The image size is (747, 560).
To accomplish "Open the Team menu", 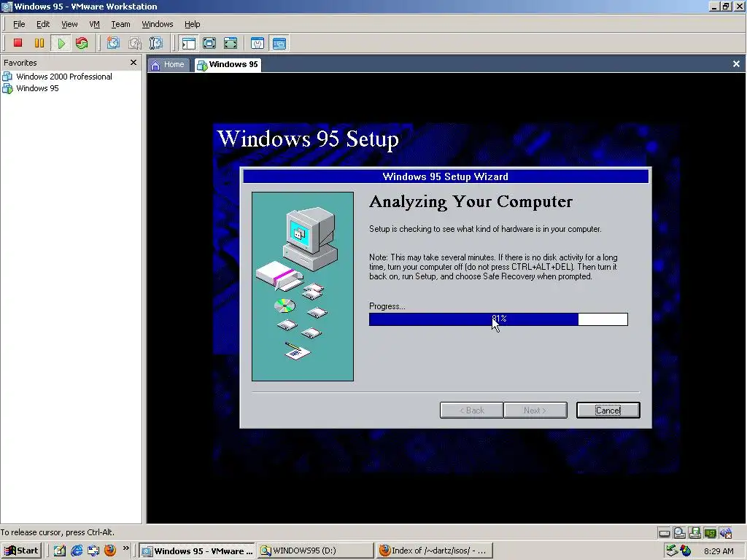I will tap(120, 24).
